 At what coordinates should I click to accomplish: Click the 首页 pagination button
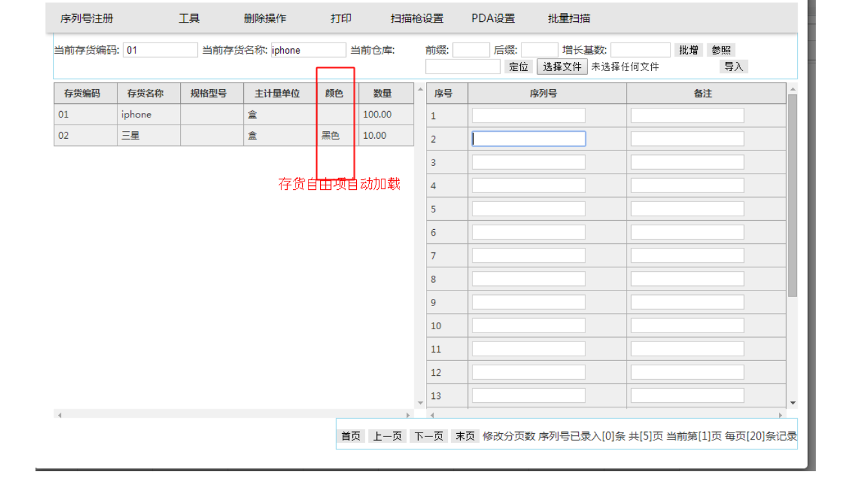350,436
